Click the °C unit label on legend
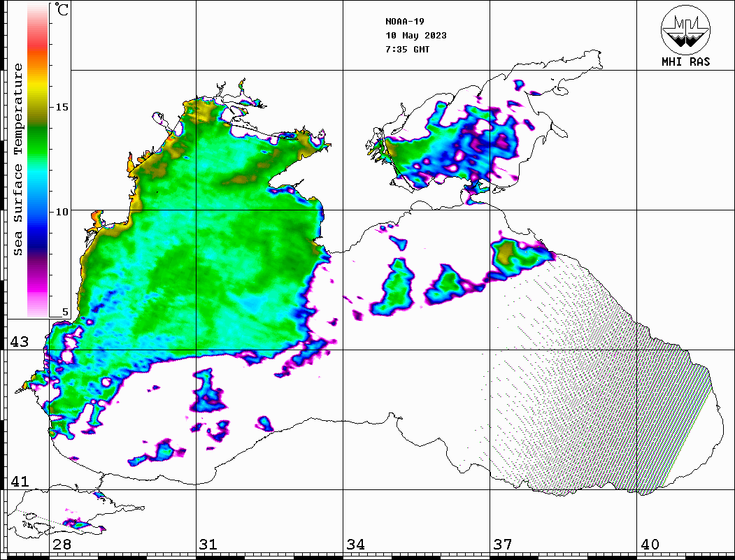The height and width of the screenshot is (560, 735). point(62,9)
